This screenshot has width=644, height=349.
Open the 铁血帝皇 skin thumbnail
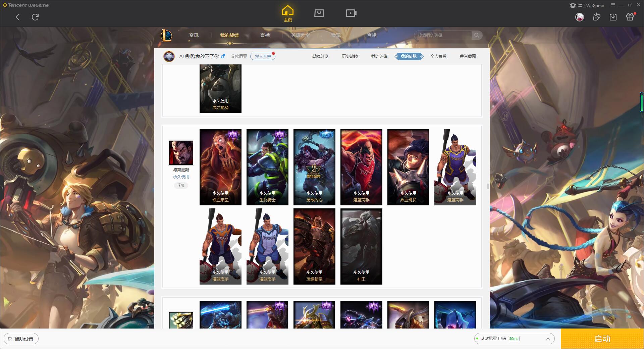click(x=220, y=167)
